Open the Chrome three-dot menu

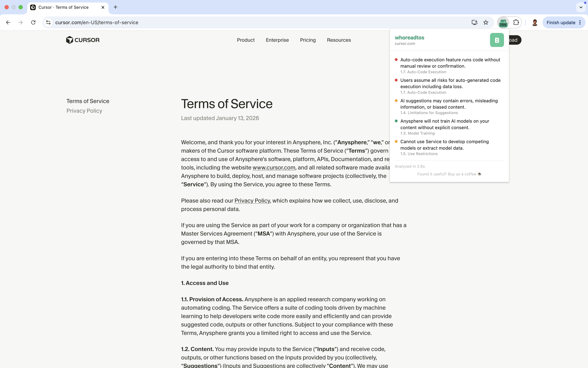pyautogui.click(x=580, y=22)
